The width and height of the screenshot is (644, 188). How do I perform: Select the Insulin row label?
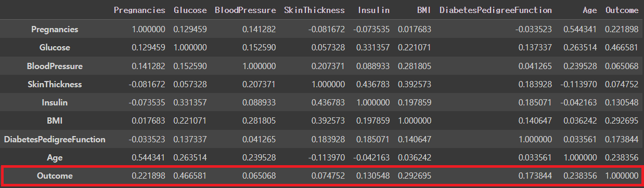click(x=55, y=103)
